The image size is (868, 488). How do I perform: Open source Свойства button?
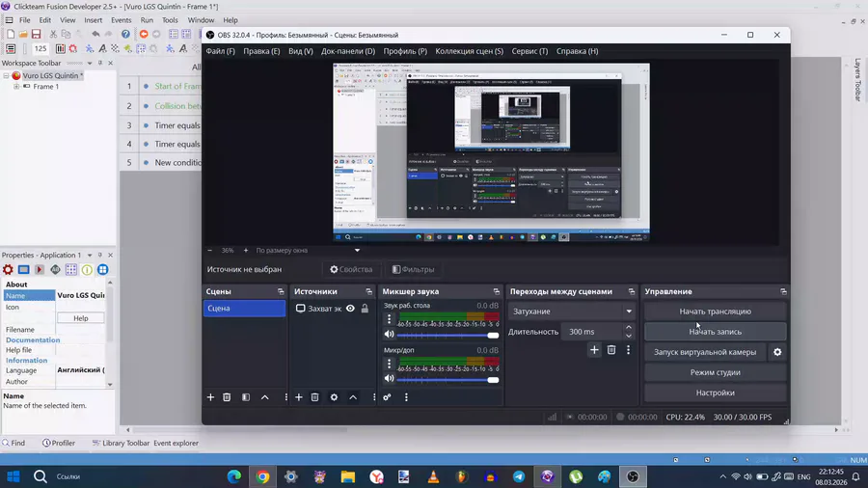351,269
